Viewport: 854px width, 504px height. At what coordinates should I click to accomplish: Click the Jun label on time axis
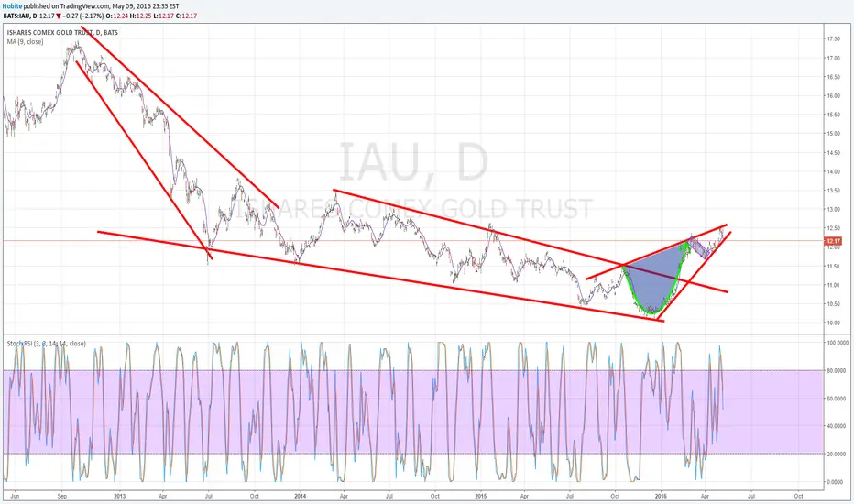[15, 497]
